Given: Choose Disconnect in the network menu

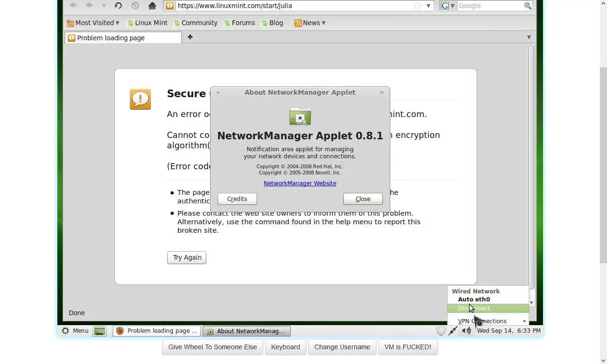Looking at the screenshot, I should click(x=488, y=309).
